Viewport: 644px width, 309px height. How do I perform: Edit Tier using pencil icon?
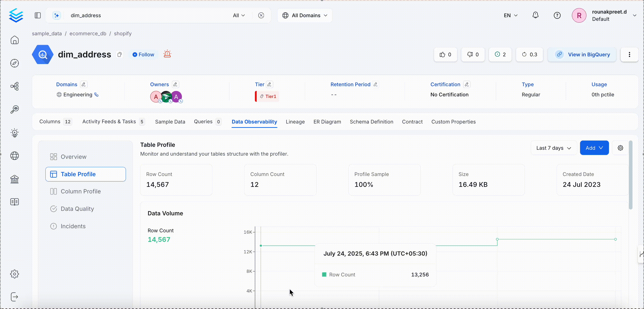coord(269,84)
